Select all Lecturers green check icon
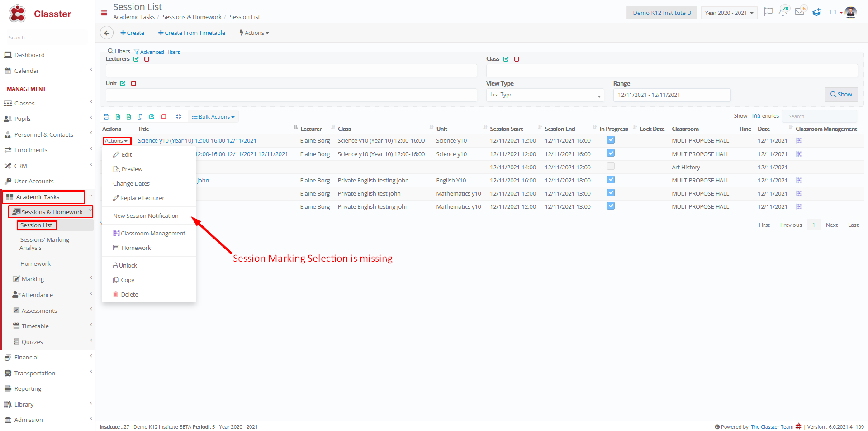This screenshot has height=431, width=868. coord(136,59)
